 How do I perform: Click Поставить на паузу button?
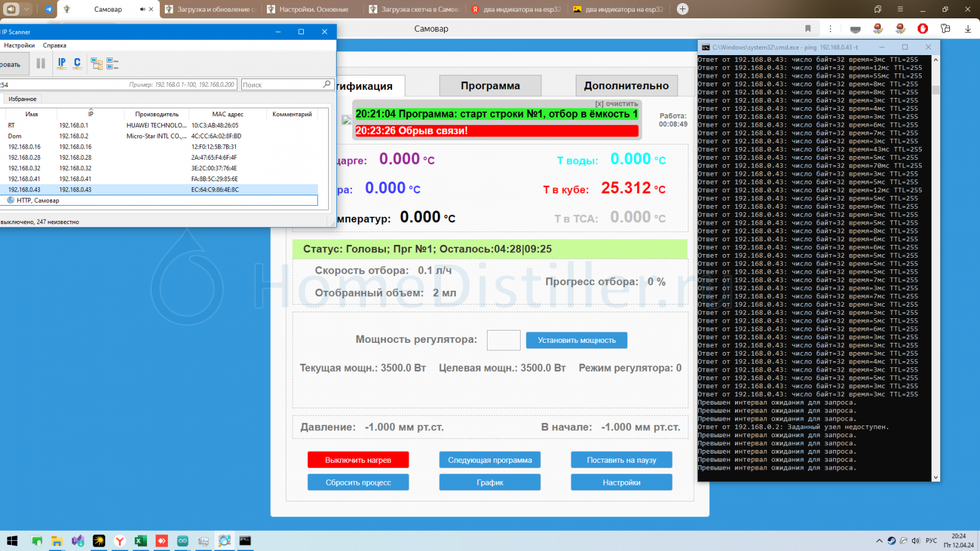click(622, 460)
